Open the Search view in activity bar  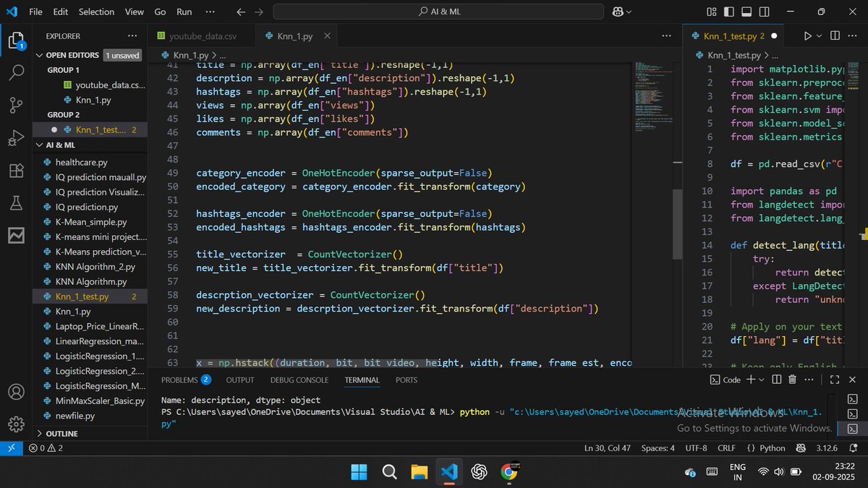point(16,72)
